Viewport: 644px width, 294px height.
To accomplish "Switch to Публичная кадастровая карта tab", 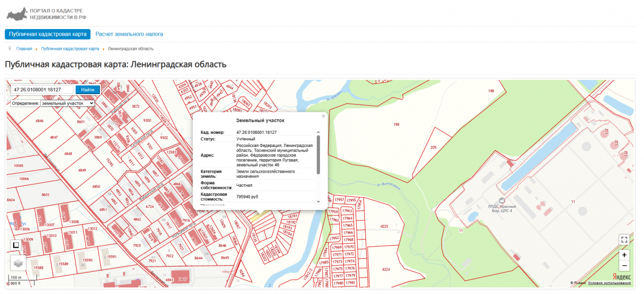I will [x=48, y=34].
